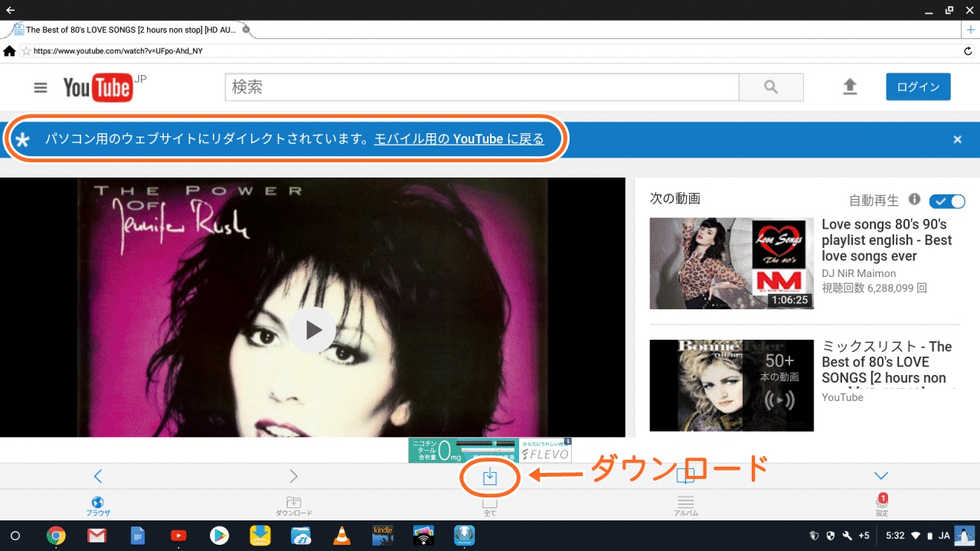Click the window back arrow
The height and width of the screenshot is (551, 980).
tap(11, 10)
